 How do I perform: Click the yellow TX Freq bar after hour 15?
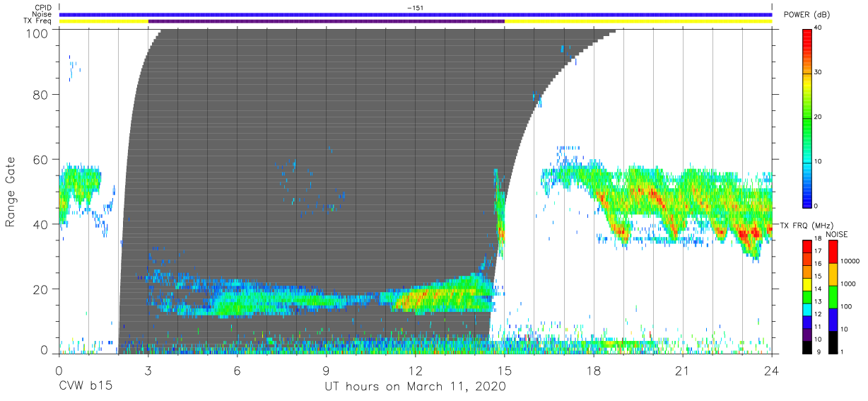[638, 21]
